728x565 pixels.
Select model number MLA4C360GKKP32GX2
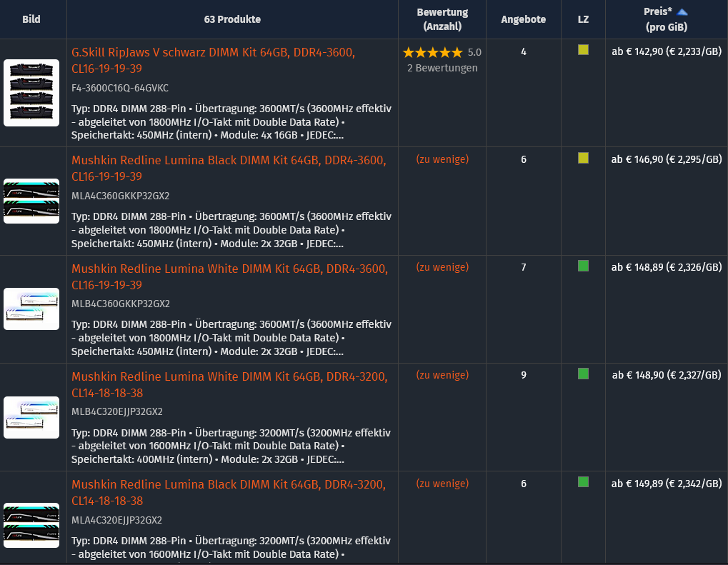120,196
